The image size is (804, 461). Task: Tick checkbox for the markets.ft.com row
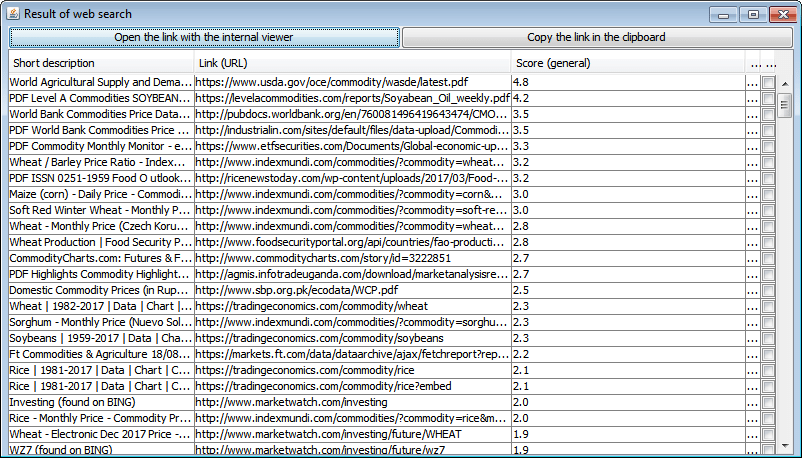pos(768,354)
